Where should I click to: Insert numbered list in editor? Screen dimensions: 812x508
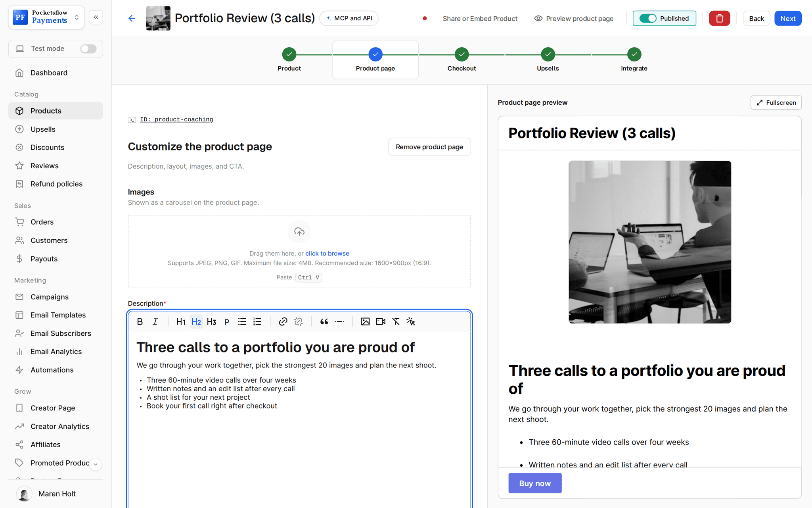coord(257,321)
